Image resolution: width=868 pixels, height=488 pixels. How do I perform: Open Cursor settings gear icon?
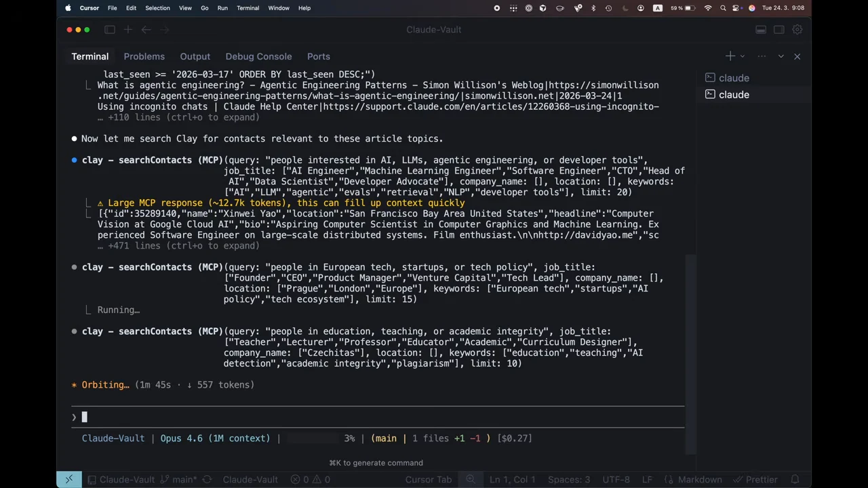[797, 30]
